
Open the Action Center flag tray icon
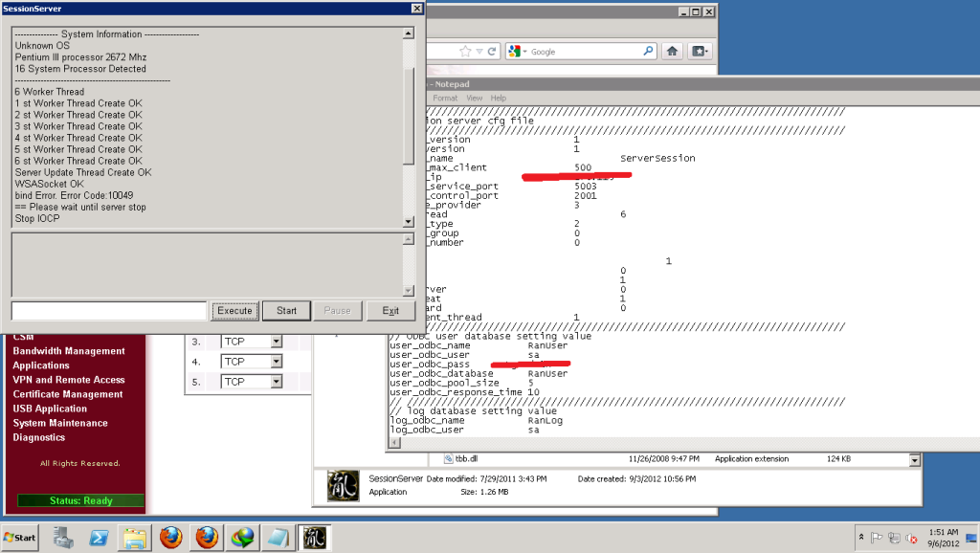(877, 538)
